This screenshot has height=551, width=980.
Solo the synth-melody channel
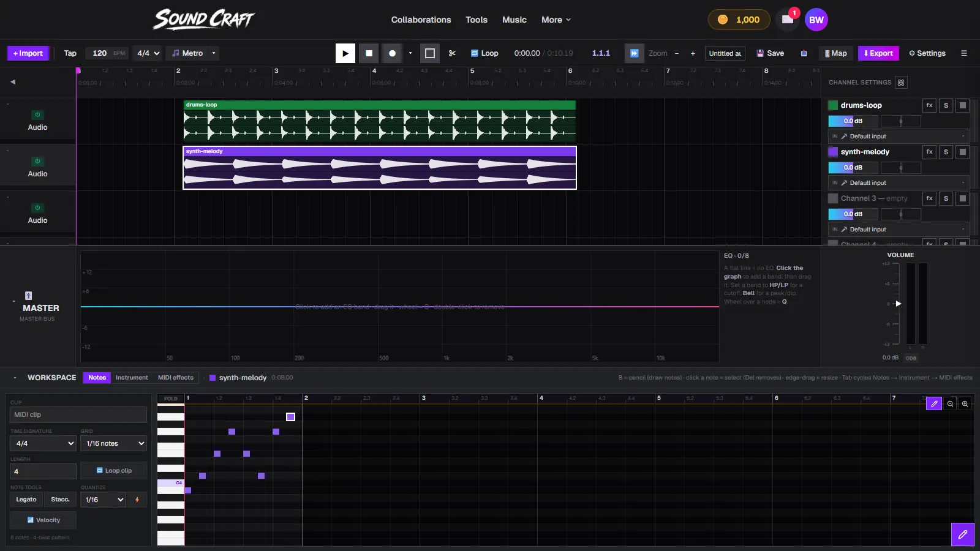946,152
